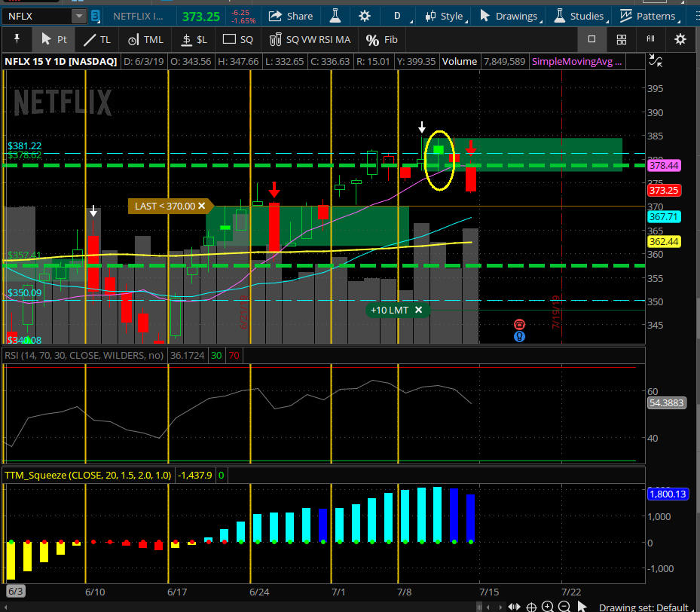Viewport: 700px width, 612px height.
Task: Choose the Fib retracement tool
Action: pos(382,39)
